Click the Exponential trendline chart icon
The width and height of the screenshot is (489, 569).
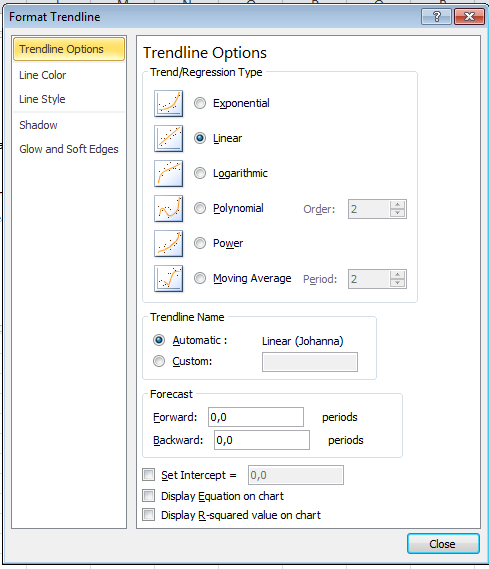(168, 103)
